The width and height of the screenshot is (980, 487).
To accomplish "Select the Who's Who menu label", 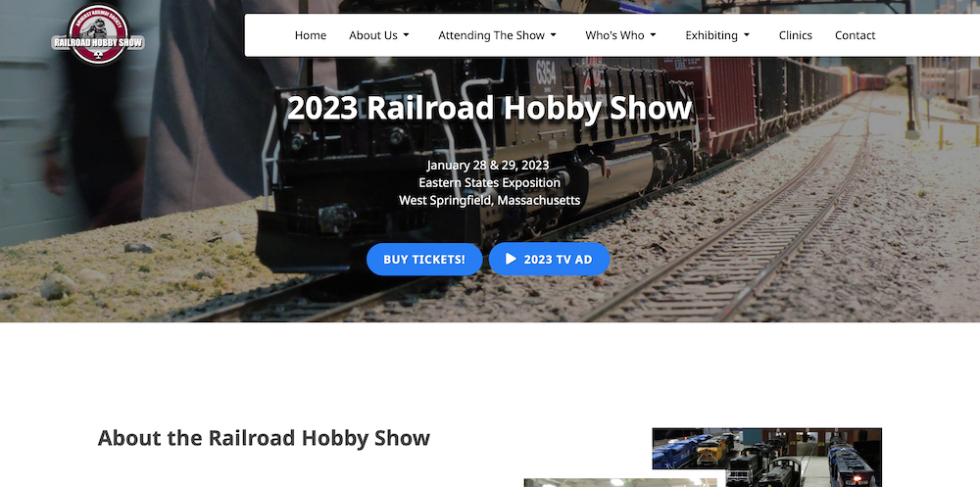I will coord(614,35).
